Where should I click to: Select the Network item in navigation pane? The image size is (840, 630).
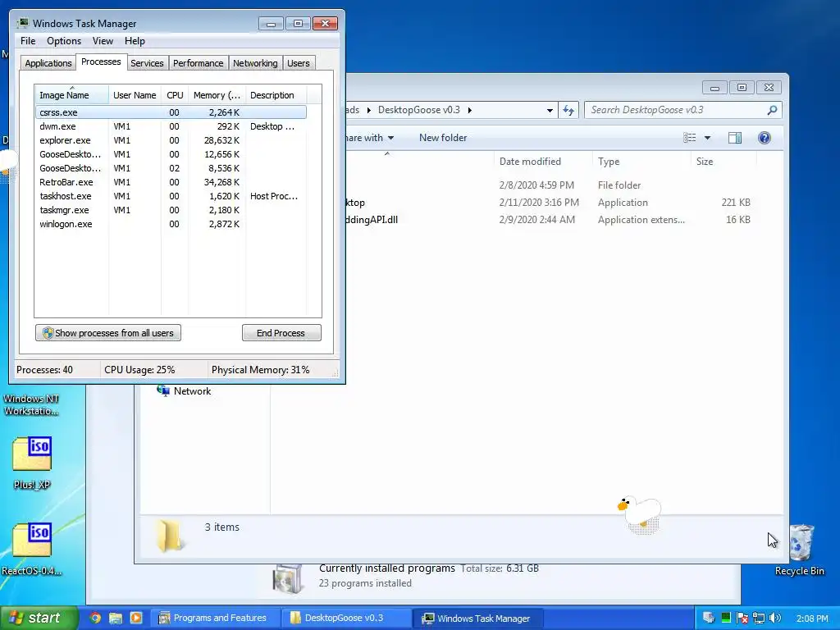183,391
